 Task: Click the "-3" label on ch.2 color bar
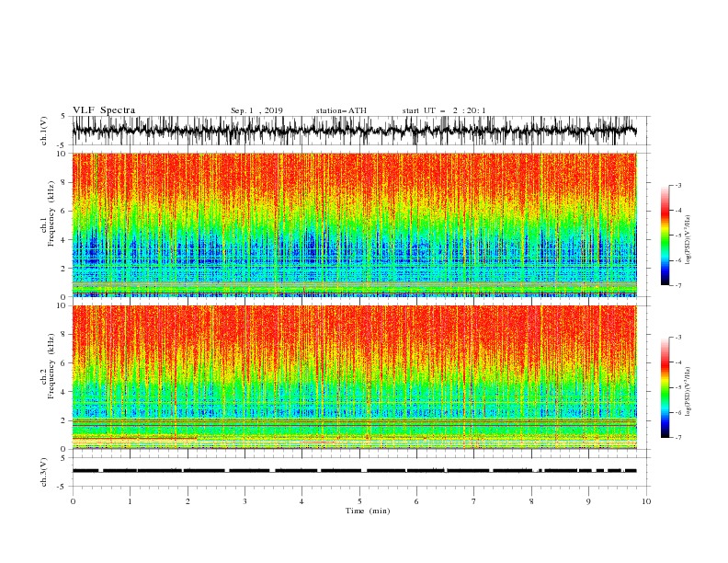point(678,338)
